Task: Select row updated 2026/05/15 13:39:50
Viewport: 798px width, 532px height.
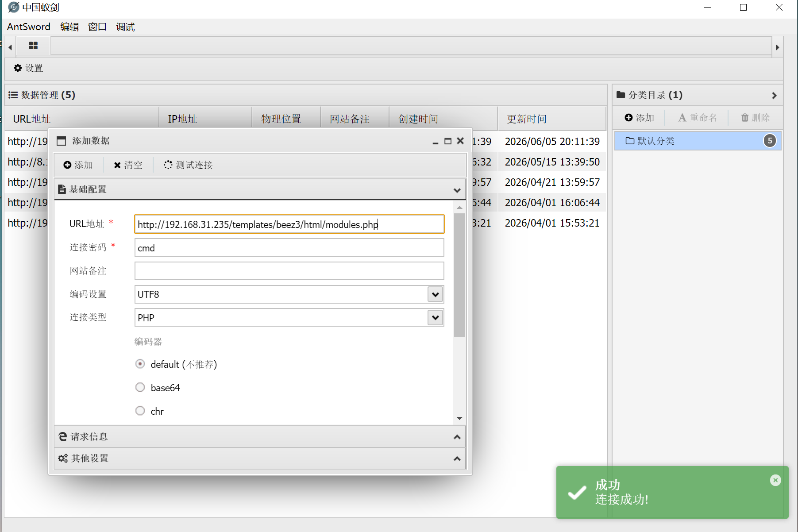Action: [x=552, y=162]
